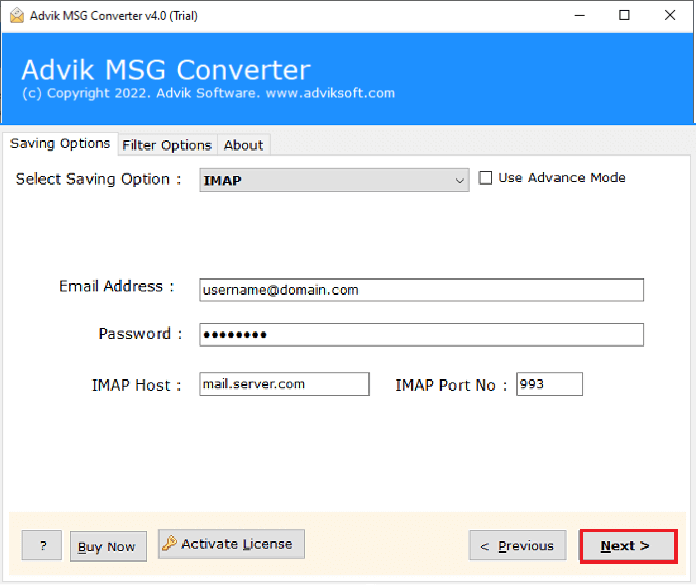
Task: Click the Advik envelope app icon in title bar
Action: coord(17,16)
